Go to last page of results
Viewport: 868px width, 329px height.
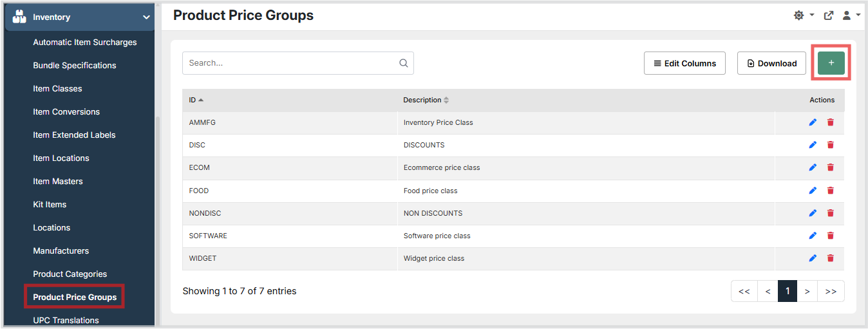tap(831, 291)
